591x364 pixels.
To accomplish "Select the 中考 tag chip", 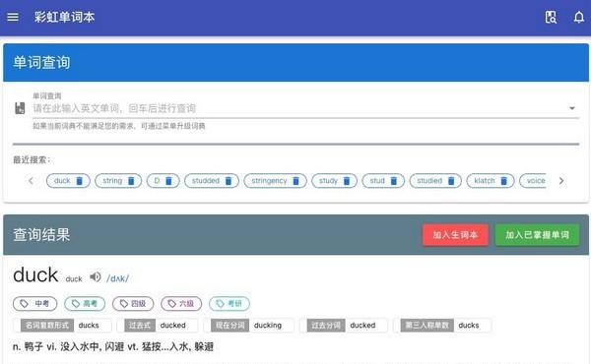I will [x=34, y=303].
